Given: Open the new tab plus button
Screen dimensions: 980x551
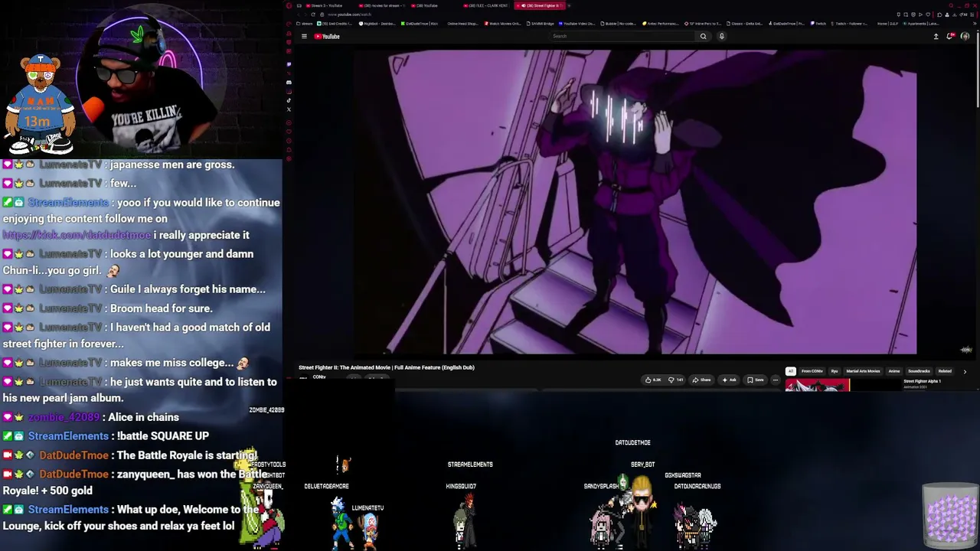Looking at the screenshot, I should tap(569, 5).
